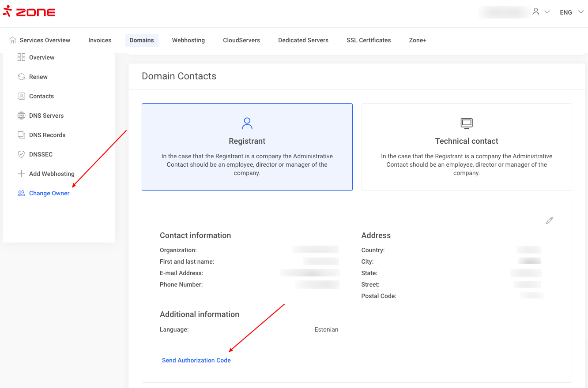This screenshot has height=388, width=588.
Task: Open the Contacts sidebar item
Action: 41,96
